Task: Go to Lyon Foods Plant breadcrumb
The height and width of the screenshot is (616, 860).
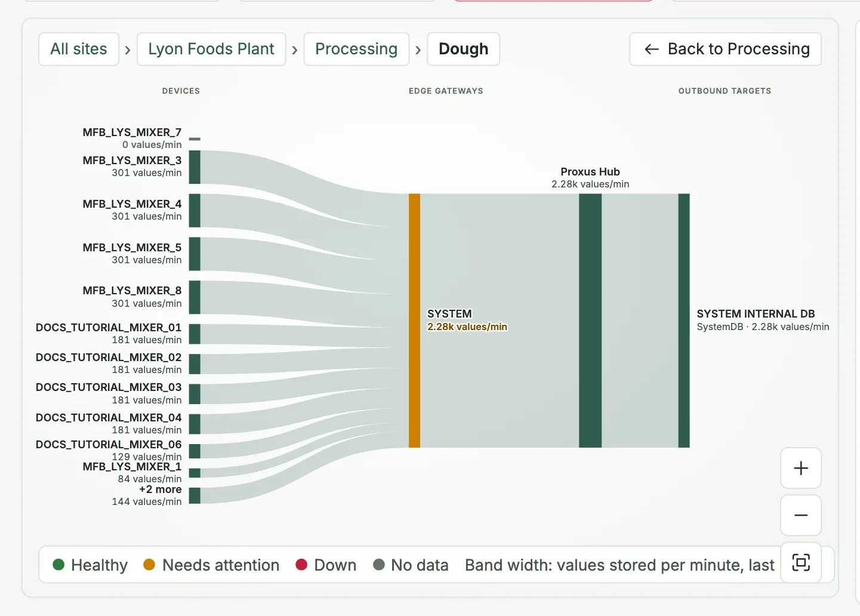Action: tap(211, 49)
